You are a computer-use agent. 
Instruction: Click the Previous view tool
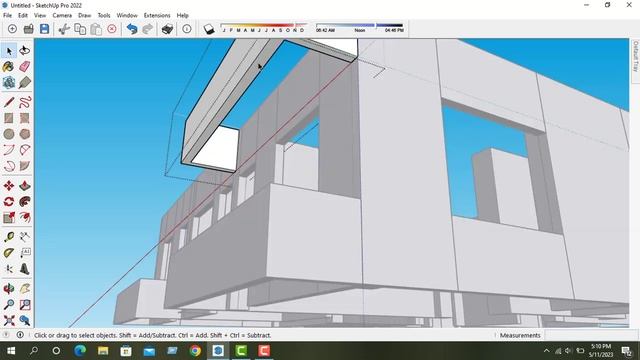pyautogui.click(x=24, y=321)
